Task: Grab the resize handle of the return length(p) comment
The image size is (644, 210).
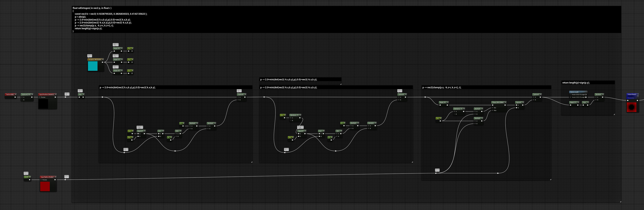Action: tap(614, 114)
